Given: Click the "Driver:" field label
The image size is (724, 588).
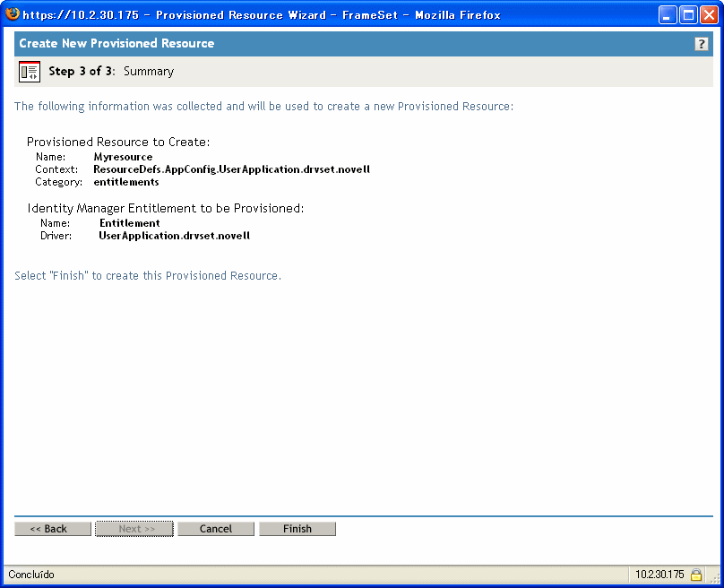Looking at the screenshot, I should click(x=56, y=236).
